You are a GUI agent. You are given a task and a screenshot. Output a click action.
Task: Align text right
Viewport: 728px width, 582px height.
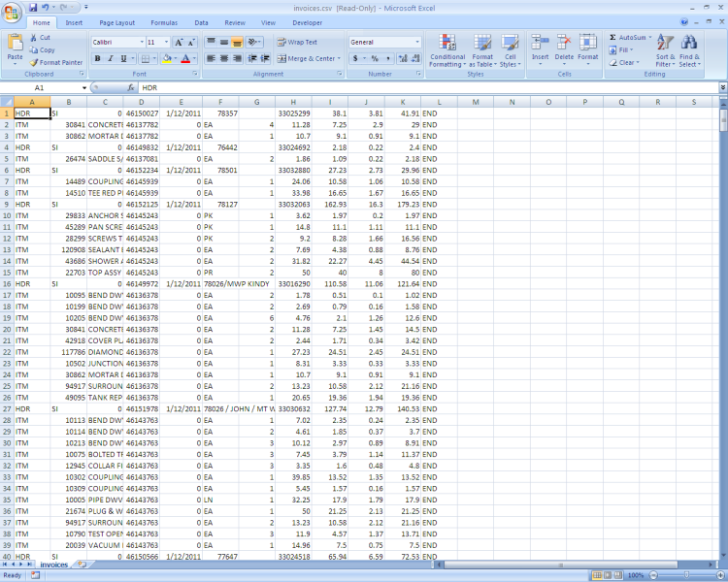[x=237, y=58]
